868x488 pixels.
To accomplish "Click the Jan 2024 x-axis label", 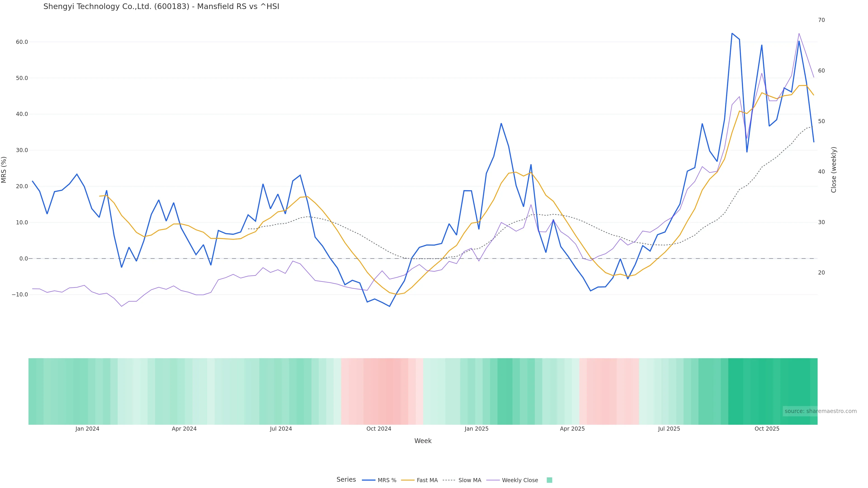I will (x=87, y=429).
